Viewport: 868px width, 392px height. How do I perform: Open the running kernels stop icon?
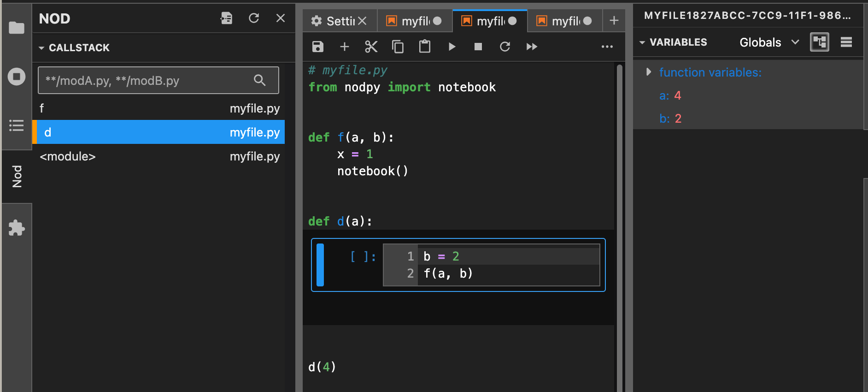click(17, 76)
